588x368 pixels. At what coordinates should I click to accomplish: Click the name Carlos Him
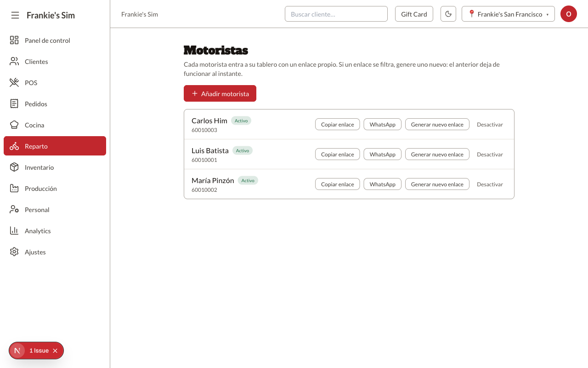coord(209,121)
